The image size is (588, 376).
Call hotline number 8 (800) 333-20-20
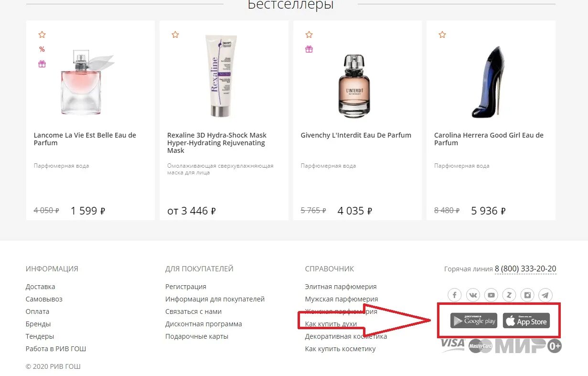(x=525, y=269)
